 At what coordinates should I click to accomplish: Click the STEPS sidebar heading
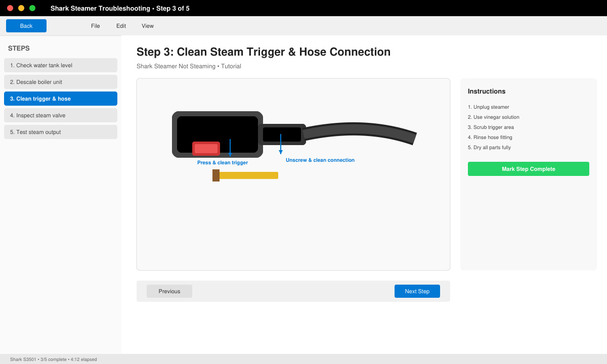pos(19,49)
